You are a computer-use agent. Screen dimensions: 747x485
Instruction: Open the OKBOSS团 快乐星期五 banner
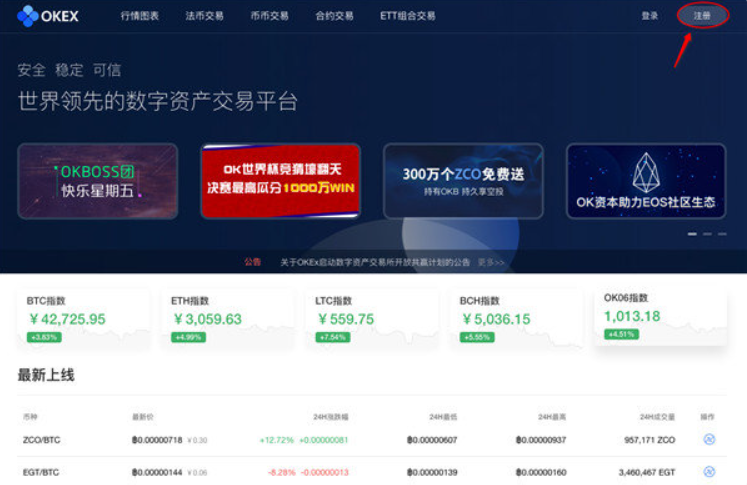click(97, 181)
